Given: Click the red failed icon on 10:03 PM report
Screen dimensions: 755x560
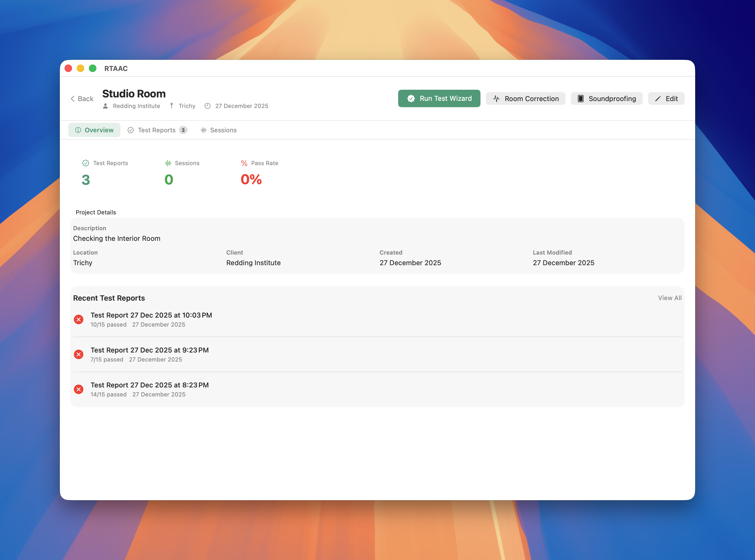Looking at the screenshot, I should click(x=79, y=319).
